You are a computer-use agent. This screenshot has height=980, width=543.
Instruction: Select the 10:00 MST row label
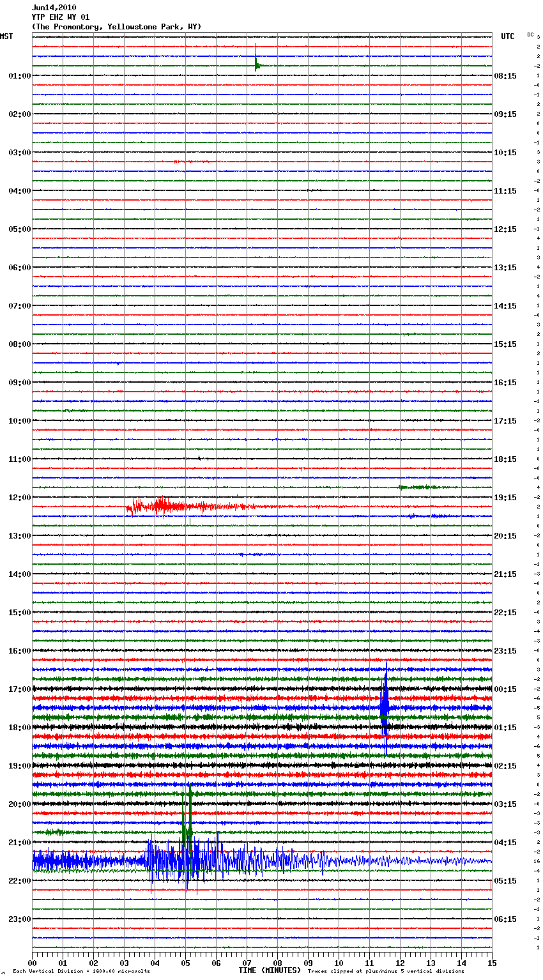pyautogui.click(x=19, y=421)
